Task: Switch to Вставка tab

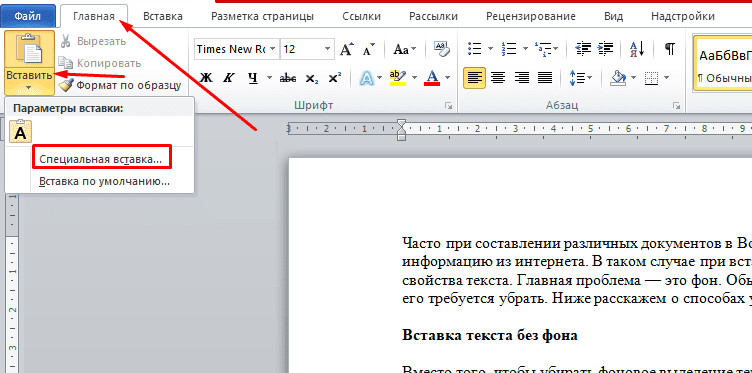Action: (163, 16)
